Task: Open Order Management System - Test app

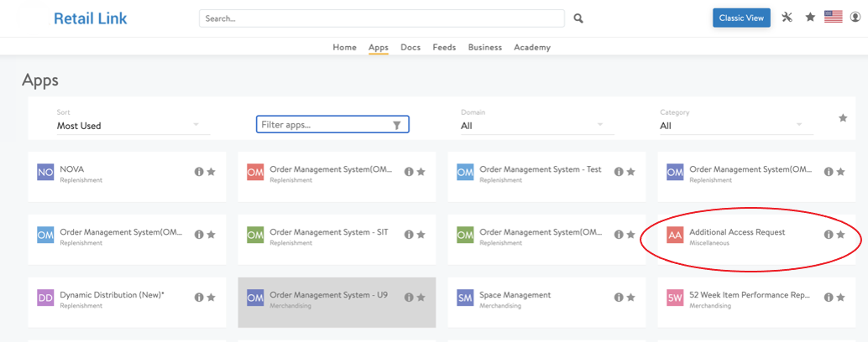Action: [546, 177]
